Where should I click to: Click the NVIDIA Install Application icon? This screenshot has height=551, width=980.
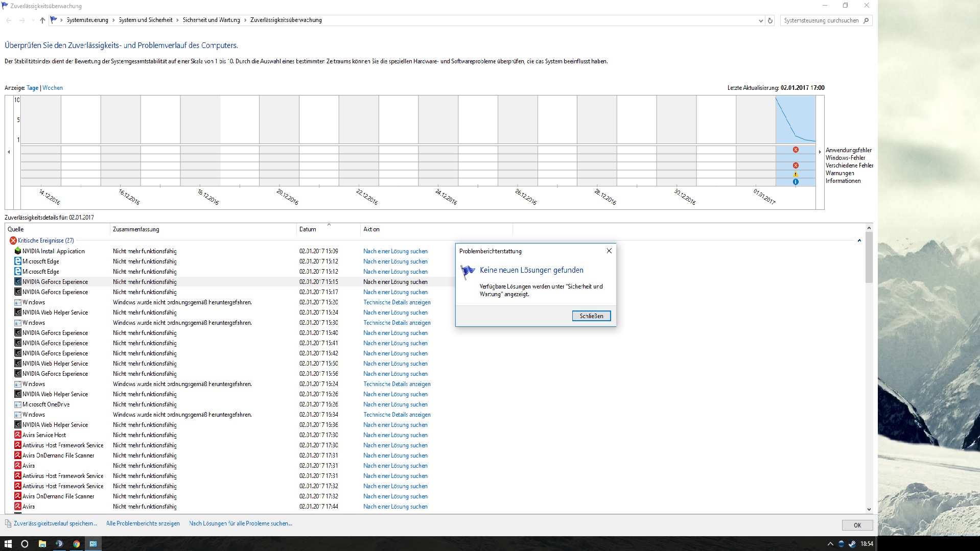(18, 251)
